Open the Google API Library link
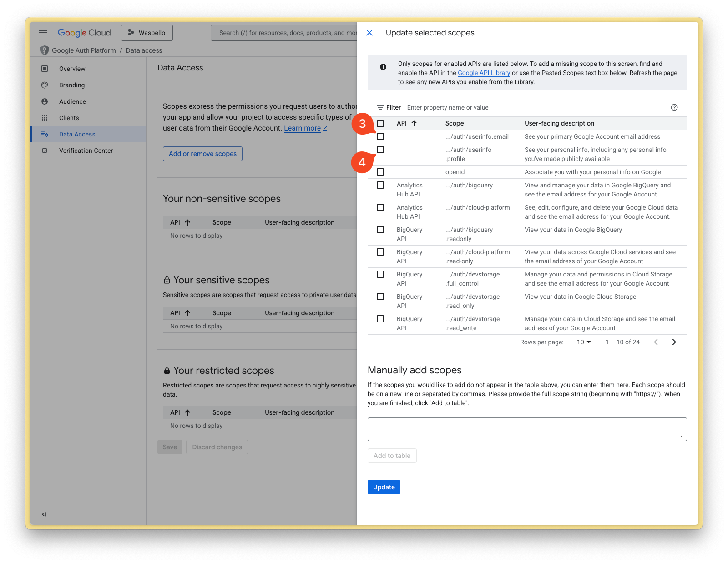Image resolution: width=728 pixels, height=563 pixels. (x=484, y=73)
